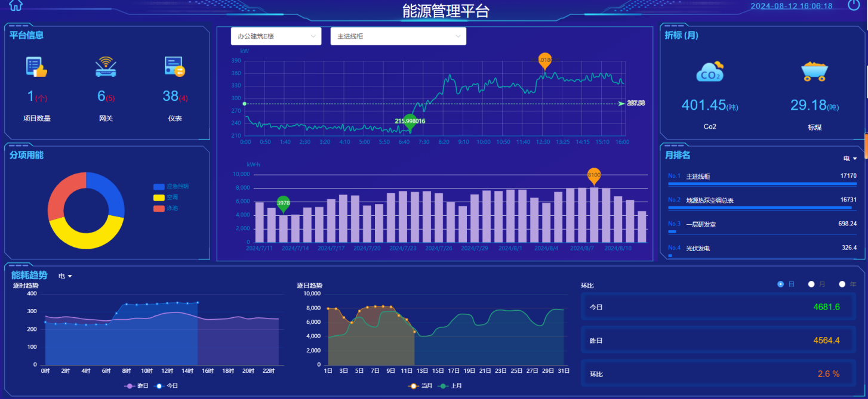868x399 pixels.
Task: Select the 年 radio button in 环比 section
Action: point(842,284)
